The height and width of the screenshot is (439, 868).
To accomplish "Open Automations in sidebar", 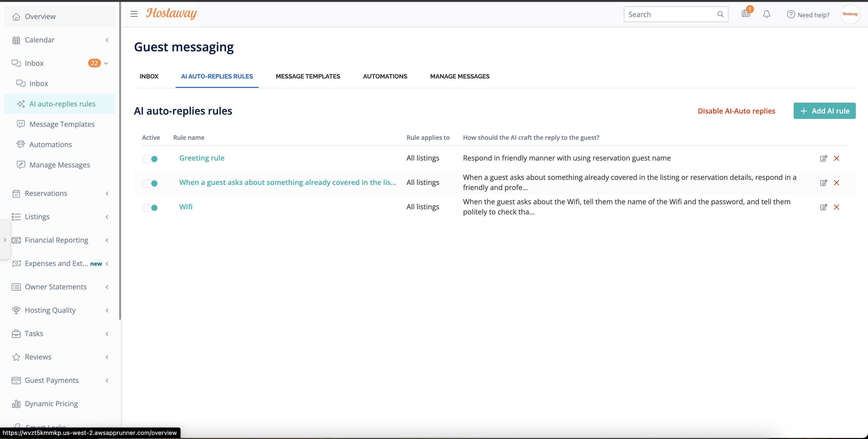I will (60, 145).
